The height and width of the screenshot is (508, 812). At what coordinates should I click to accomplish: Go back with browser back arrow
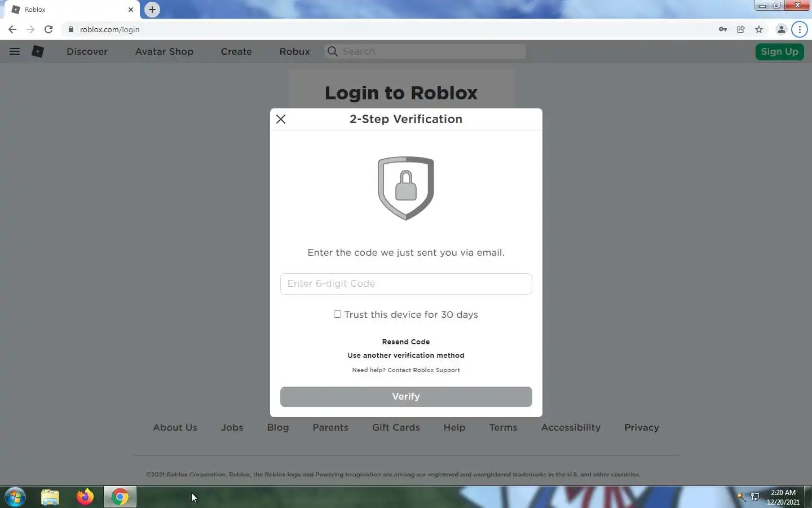click(x=12, y=29)
